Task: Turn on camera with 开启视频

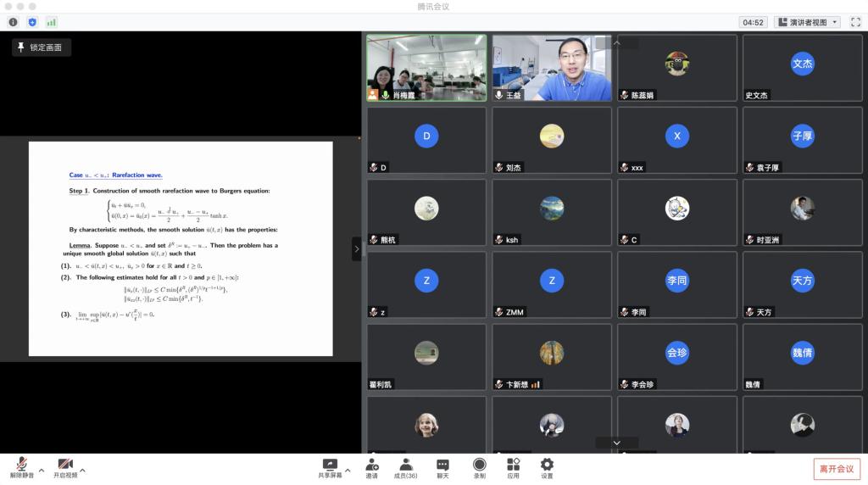Action: [x=64, y=467]
